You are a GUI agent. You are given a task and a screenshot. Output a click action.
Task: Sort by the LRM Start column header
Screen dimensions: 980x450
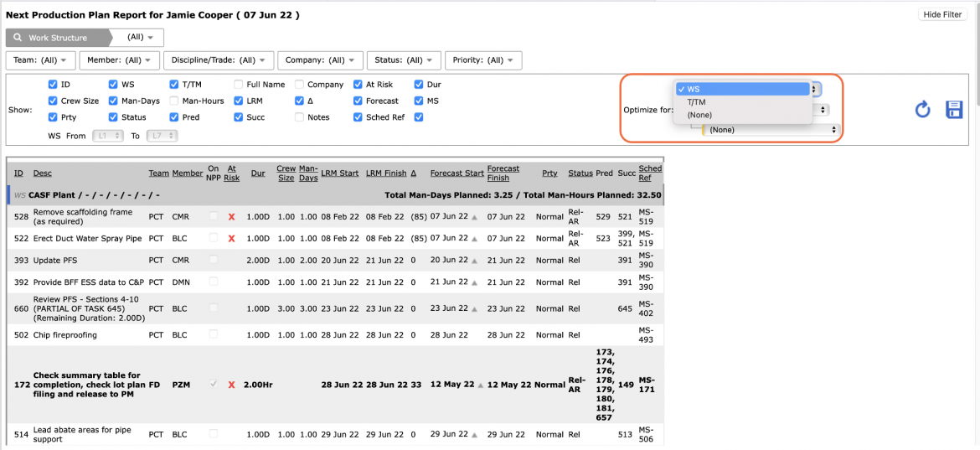click(339, 173)
